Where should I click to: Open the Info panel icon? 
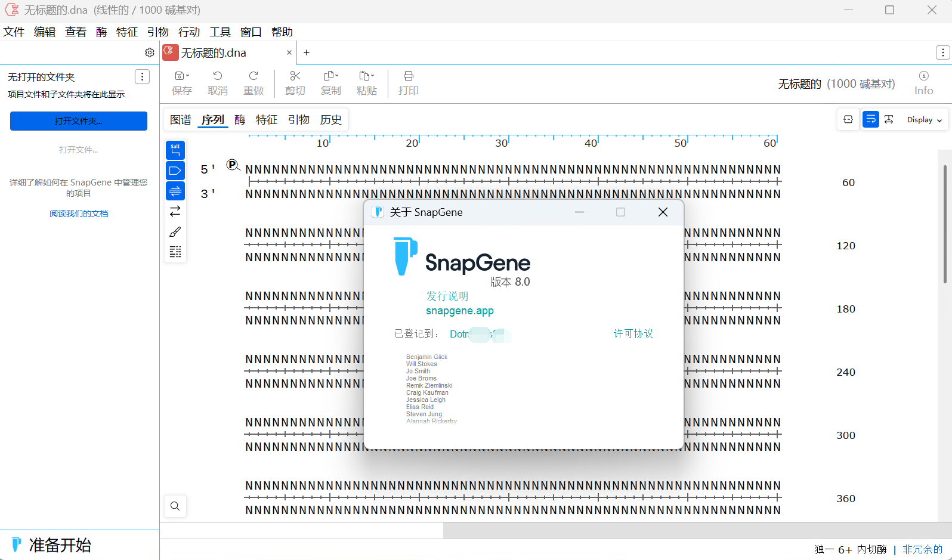point(923,83)
